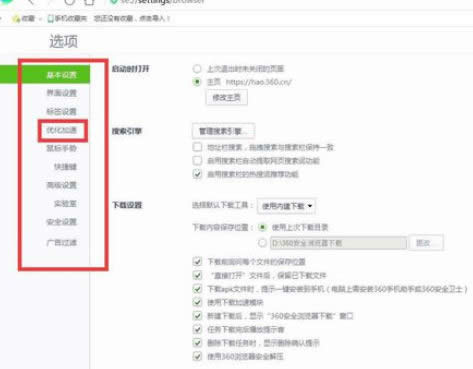Toggle 启用搜索栏的热搜词推荐功能 checkbox

pos(197,174)
